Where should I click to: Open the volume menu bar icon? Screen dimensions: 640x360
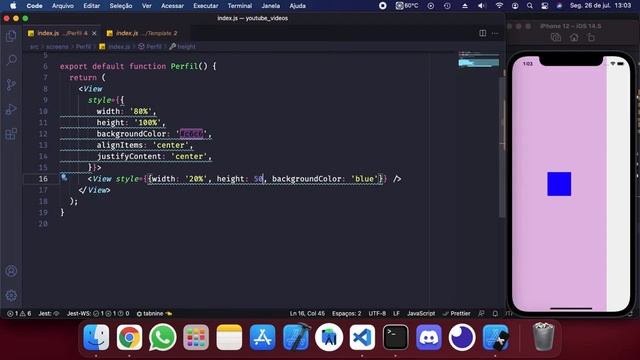482,6
